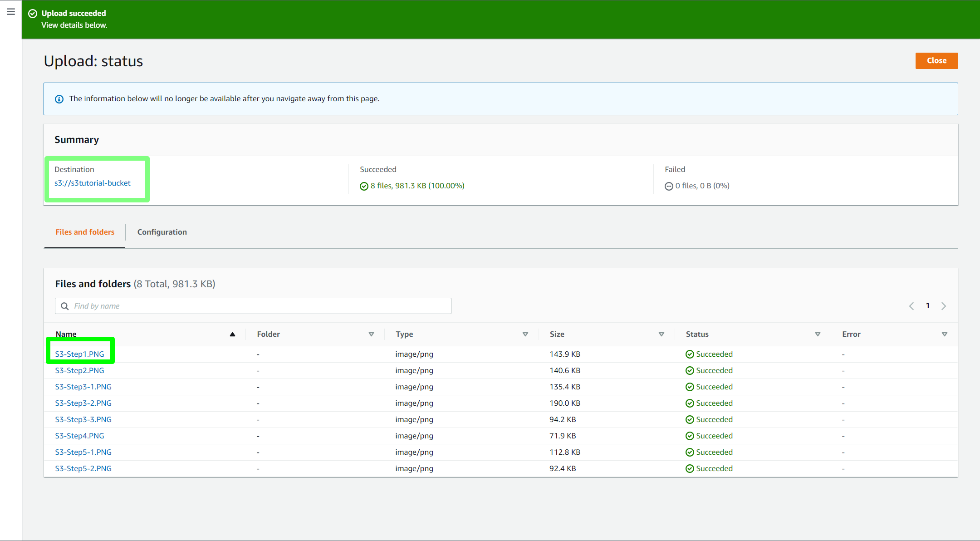Select the Files and folders tab
This screenshot has height=541, width=980.
[85, 232]
